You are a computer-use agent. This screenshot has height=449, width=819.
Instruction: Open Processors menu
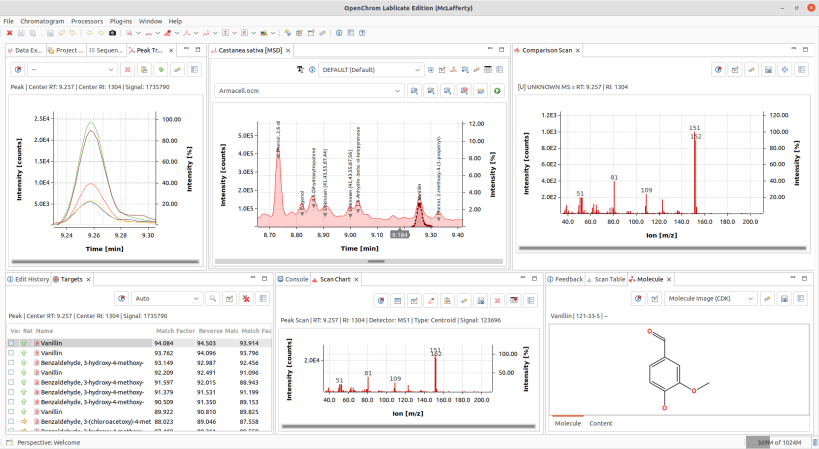(87, 21)
